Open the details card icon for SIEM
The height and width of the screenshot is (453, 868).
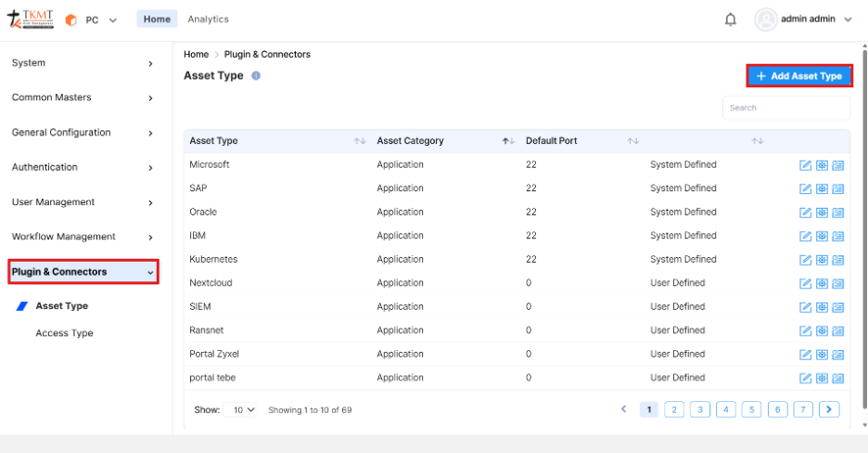click(838, 307)
